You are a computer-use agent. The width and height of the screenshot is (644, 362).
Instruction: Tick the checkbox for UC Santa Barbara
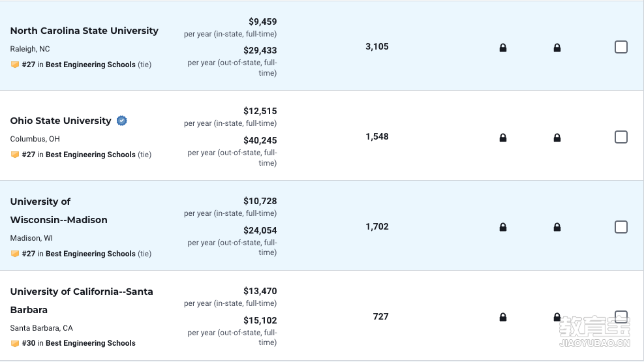click(621, 317)
